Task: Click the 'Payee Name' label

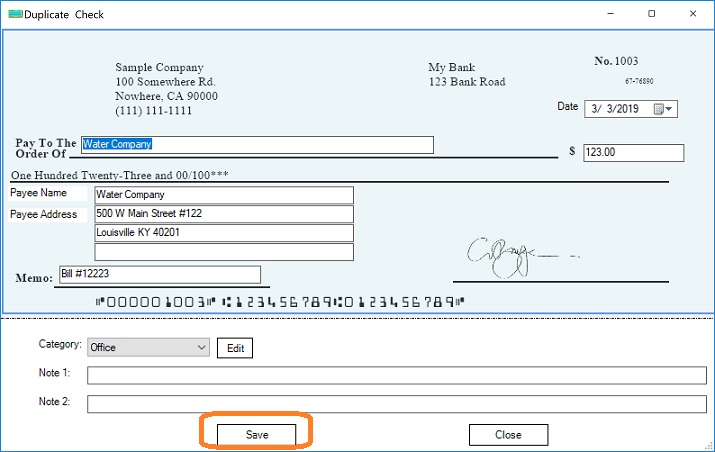Action: pos(38,193)
